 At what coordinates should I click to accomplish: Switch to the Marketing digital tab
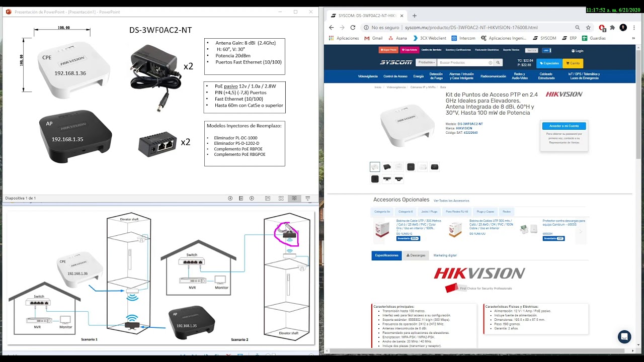pyautogui.click(x=445, y=255)
